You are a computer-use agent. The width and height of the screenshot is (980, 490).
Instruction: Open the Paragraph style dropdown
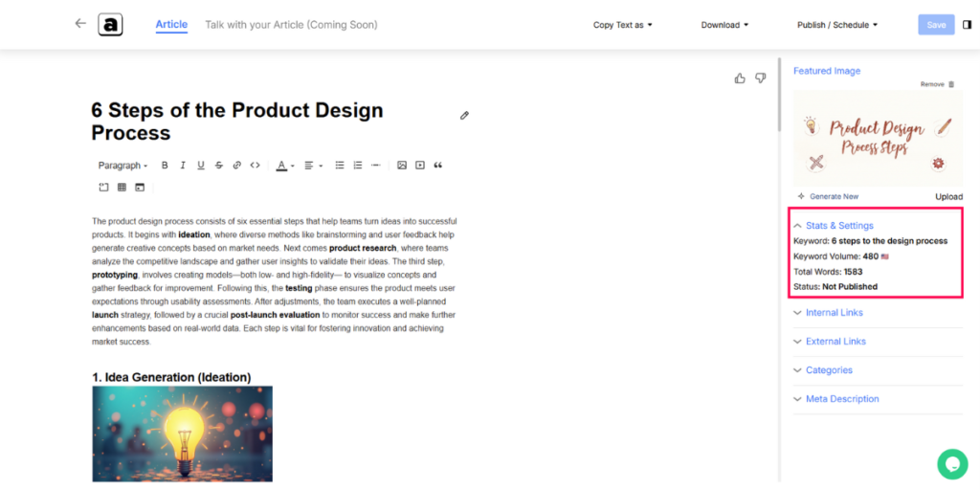click(x=122, y=166)
